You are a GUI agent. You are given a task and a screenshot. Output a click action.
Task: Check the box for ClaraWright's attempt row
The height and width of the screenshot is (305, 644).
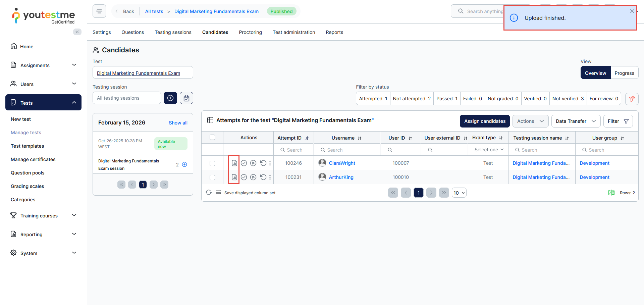point(212,163)
